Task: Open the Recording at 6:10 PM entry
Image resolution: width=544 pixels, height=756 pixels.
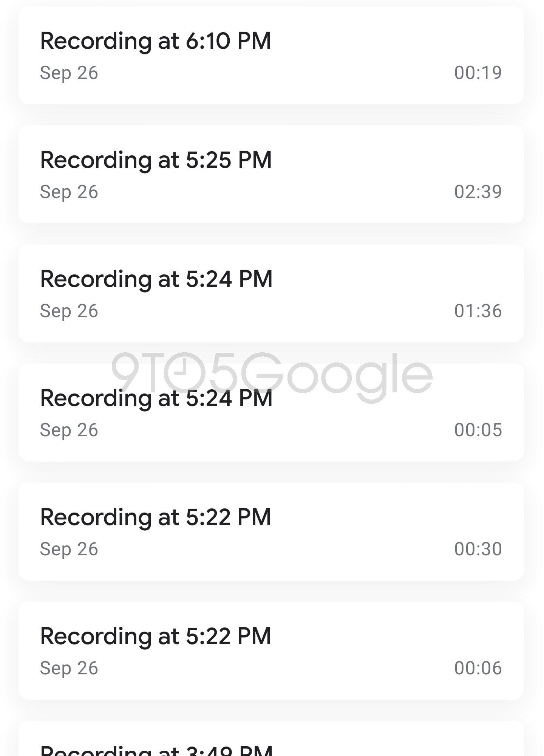Action: click(156, 41)
